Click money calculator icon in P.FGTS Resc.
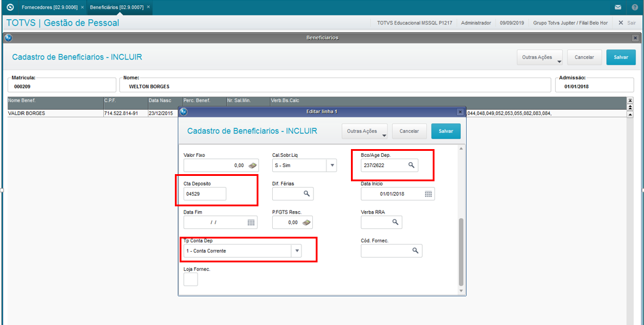Screen dimensions: 644x325 pyautogui.click(x=307, y=222)
